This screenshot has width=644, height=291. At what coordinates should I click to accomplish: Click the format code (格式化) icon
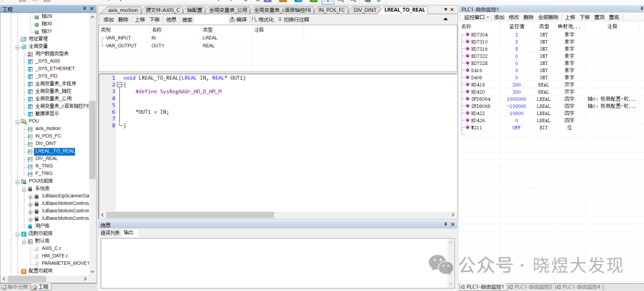point(254,19)
